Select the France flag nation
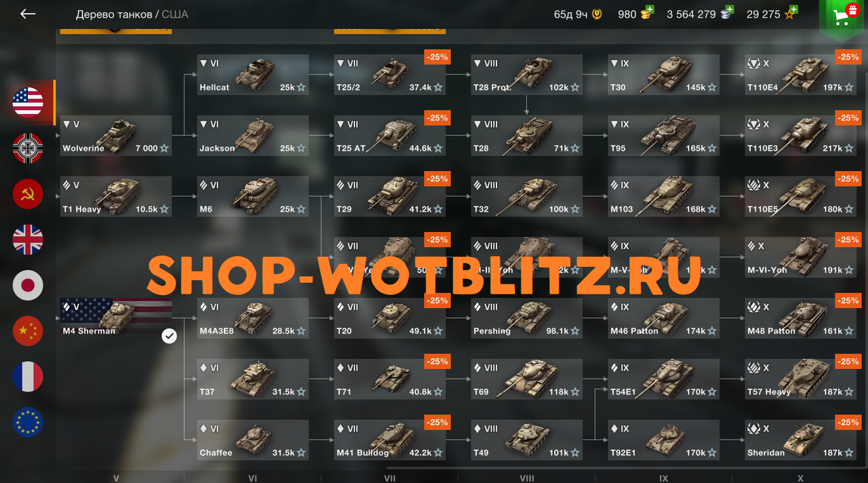868x483 pixels. coord(28,376)
